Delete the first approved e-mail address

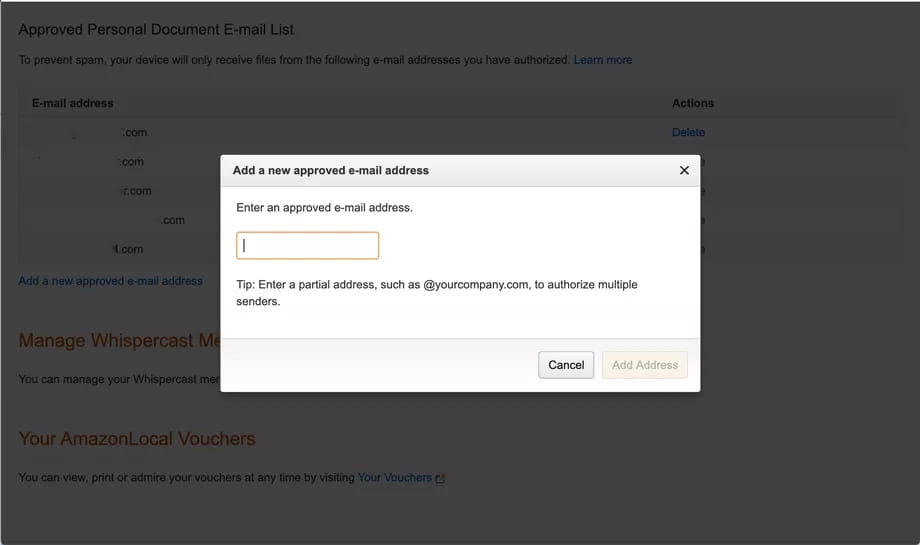click(x=688, y=133)
